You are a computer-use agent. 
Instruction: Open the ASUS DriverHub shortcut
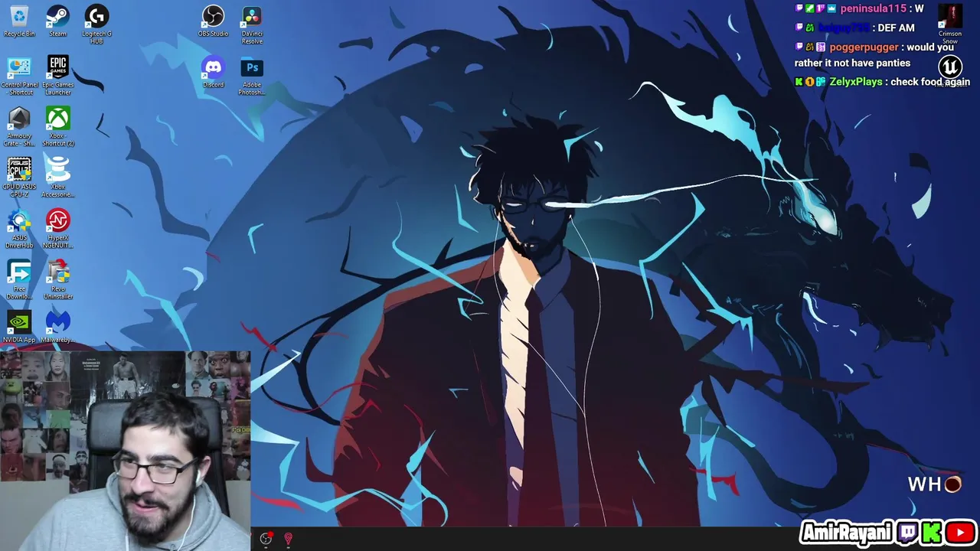pyautogui.click(x=19, y=229)
